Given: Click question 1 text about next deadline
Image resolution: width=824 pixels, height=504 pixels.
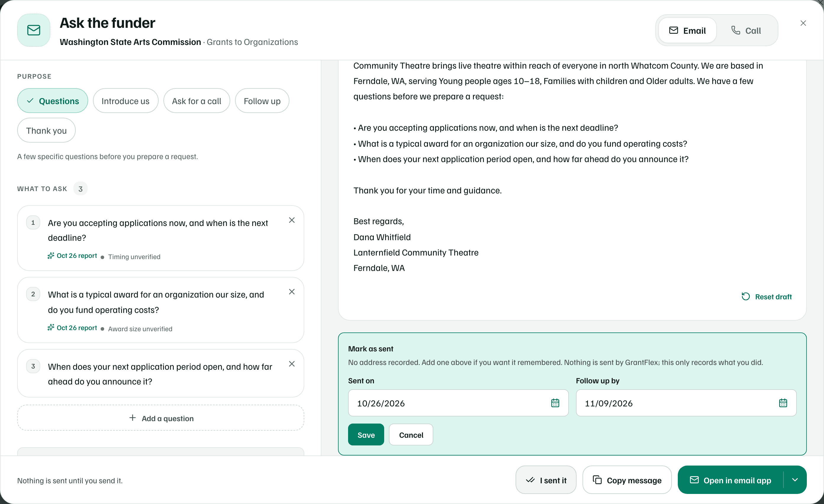Looking at the screenshot, I should coord(158,230).
